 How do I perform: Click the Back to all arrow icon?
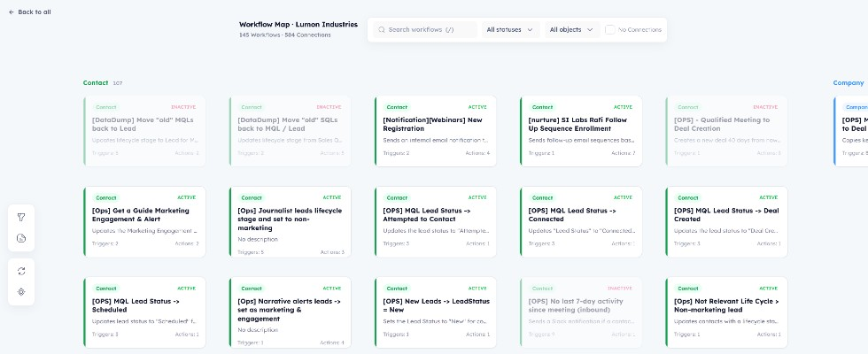[x=11, y=12]
